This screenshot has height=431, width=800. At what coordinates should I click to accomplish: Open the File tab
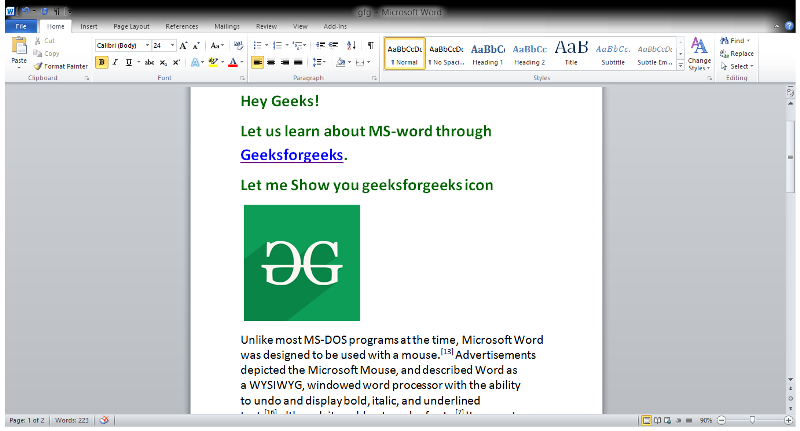coord(21,26)
